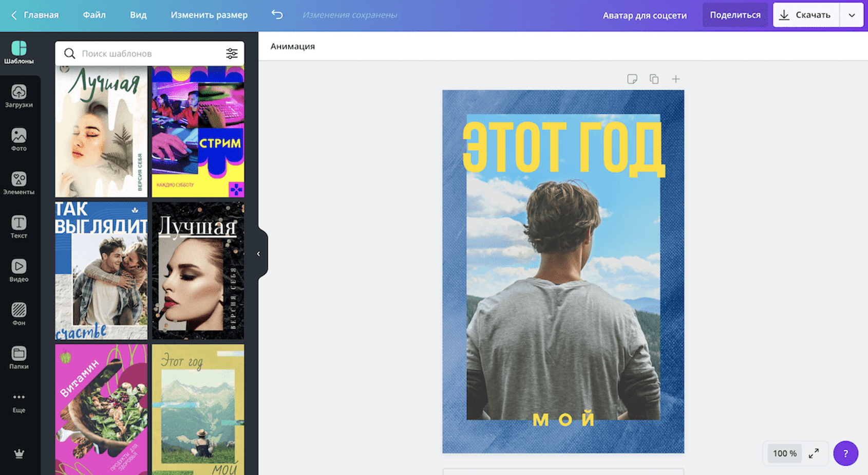Click the Поделиться share button
868x475 pixels.
(735, 15)
